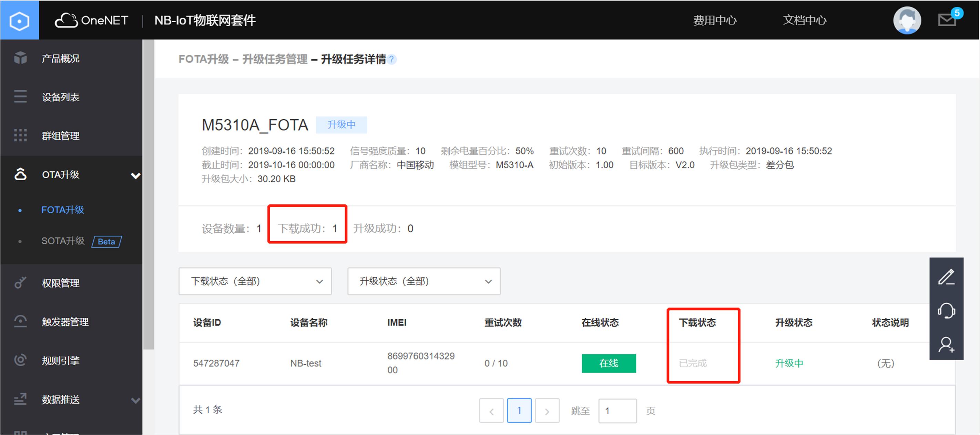Click the 共 1 条 total count
980x435 pixels.
[207, 409]
